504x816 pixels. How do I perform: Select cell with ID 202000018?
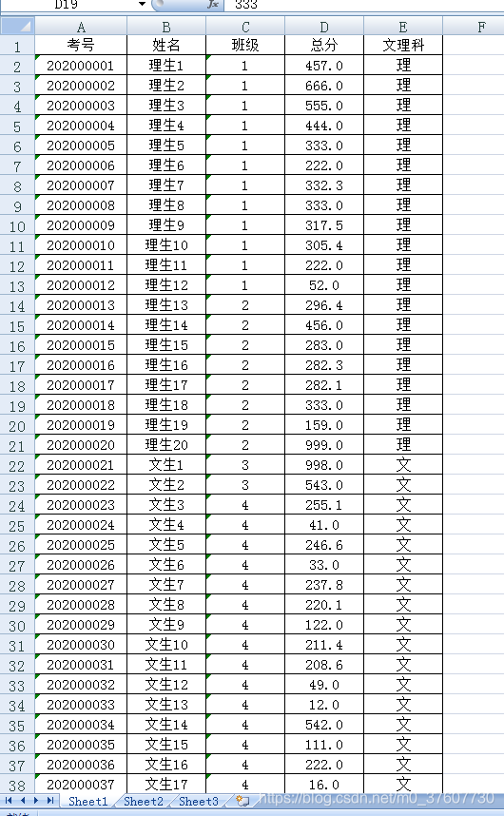pyautogui.click(x=81, y=405)
